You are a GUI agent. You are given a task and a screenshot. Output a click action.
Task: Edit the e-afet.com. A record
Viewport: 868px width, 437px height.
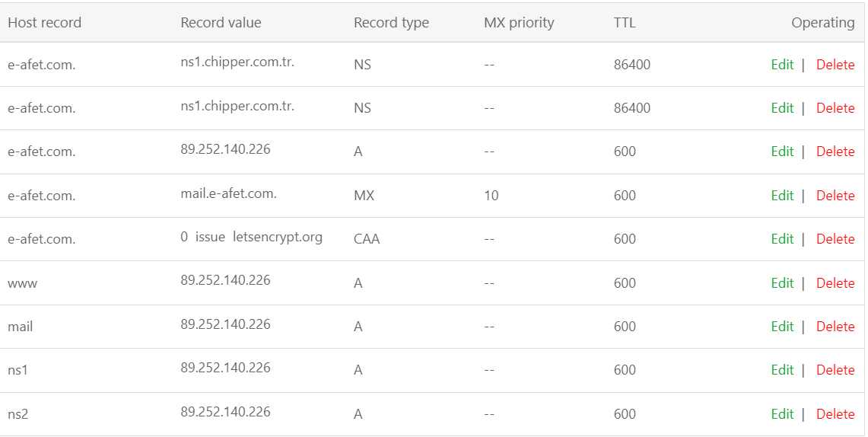pos(782,152)
